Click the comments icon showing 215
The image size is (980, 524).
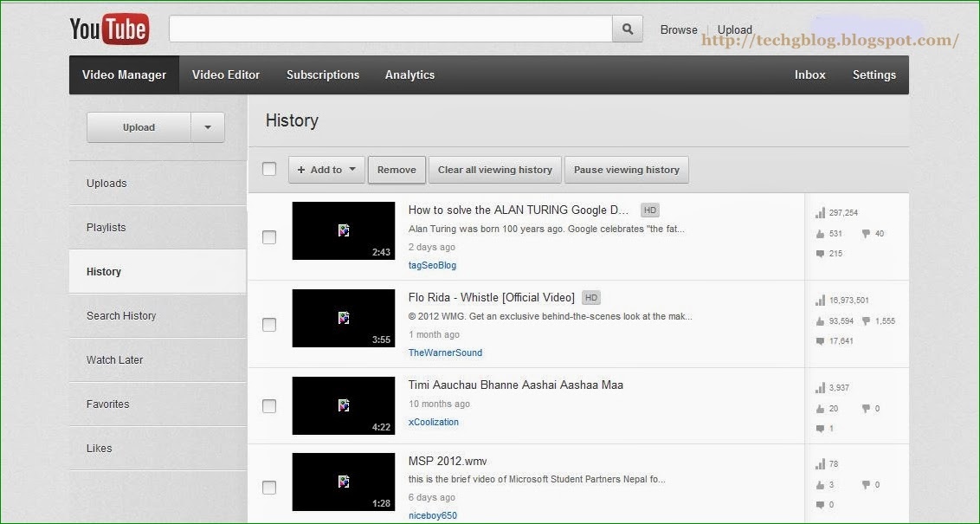[820, 254]
